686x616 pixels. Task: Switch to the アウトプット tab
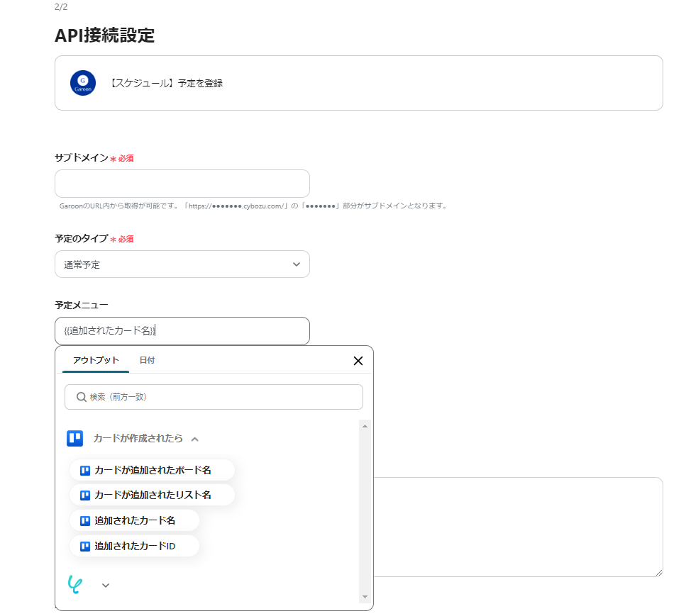click(96, 360)
